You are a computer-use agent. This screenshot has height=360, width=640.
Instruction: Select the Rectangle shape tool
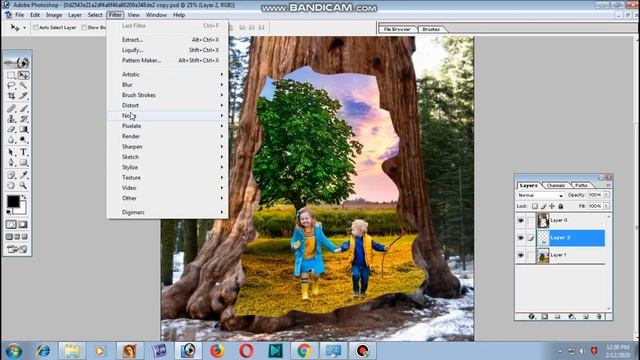(x=23, y=163)
